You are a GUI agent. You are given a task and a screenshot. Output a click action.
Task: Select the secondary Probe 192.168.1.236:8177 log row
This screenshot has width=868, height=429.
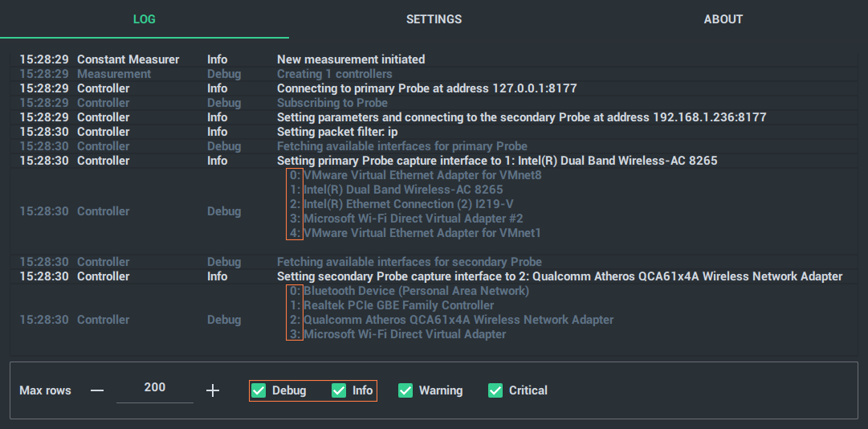(434, 117)
